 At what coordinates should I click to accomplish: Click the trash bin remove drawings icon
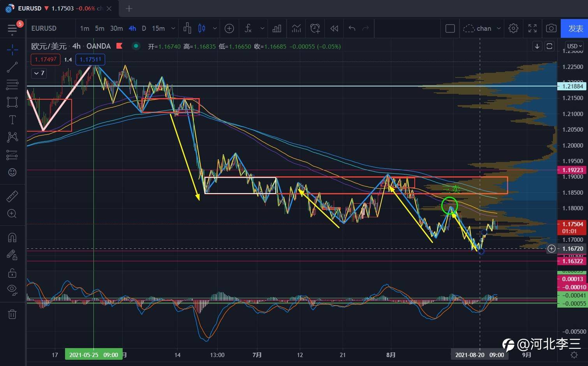point(12,314)
